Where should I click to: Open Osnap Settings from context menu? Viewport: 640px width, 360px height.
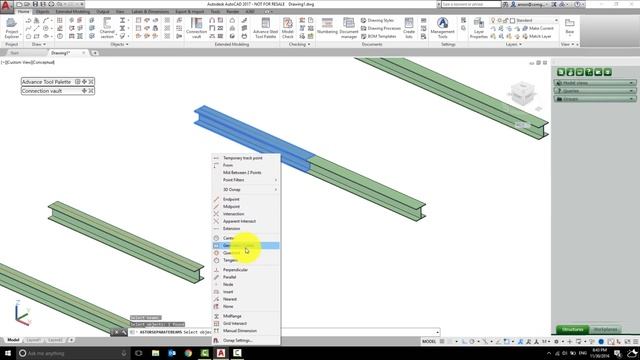pyautogui.click(x=246, y=340)
